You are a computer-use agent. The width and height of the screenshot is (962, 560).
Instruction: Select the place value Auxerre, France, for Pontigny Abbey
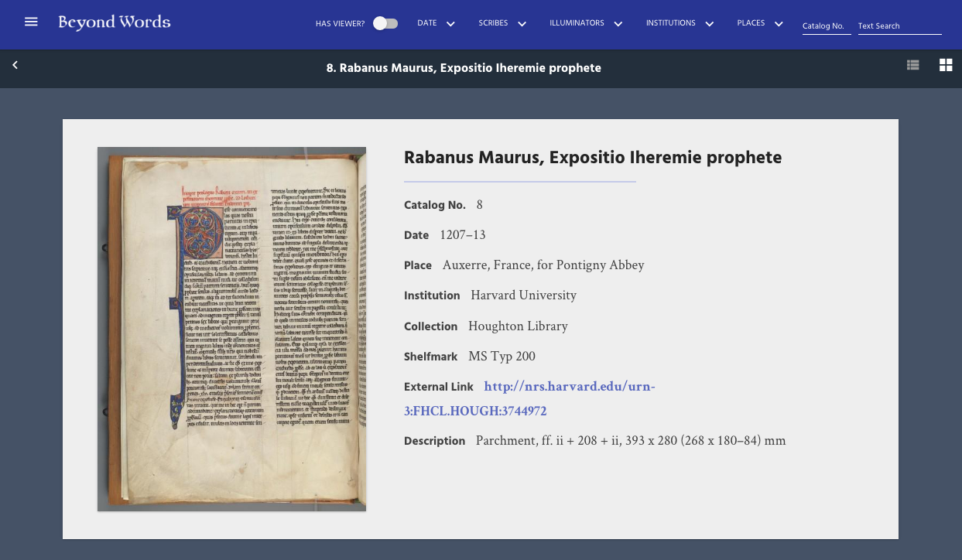(x=543, y=265)
